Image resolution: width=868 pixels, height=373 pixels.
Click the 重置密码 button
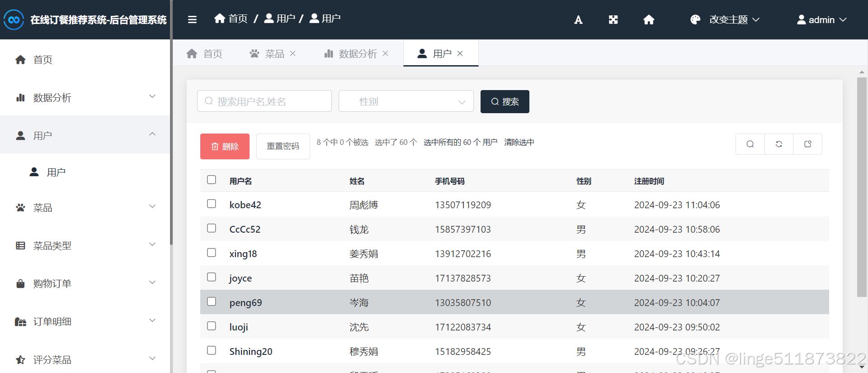tap(283, 146)
